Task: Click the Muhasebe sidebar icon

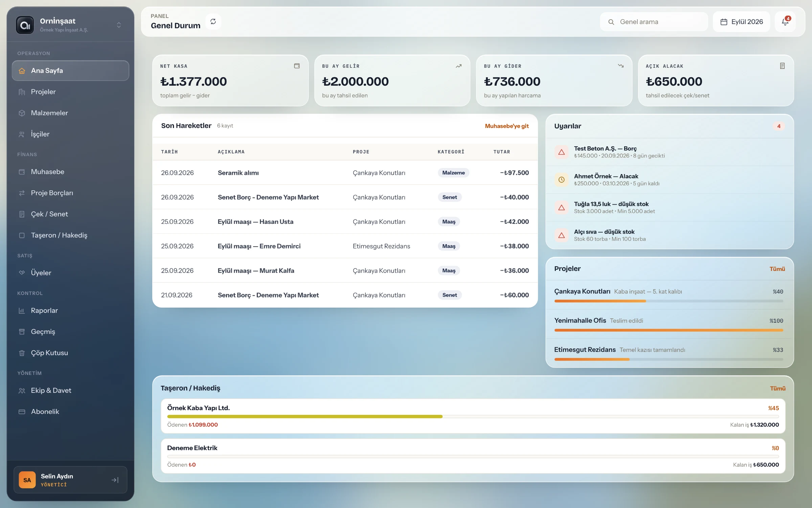Action: coord(22,172)
